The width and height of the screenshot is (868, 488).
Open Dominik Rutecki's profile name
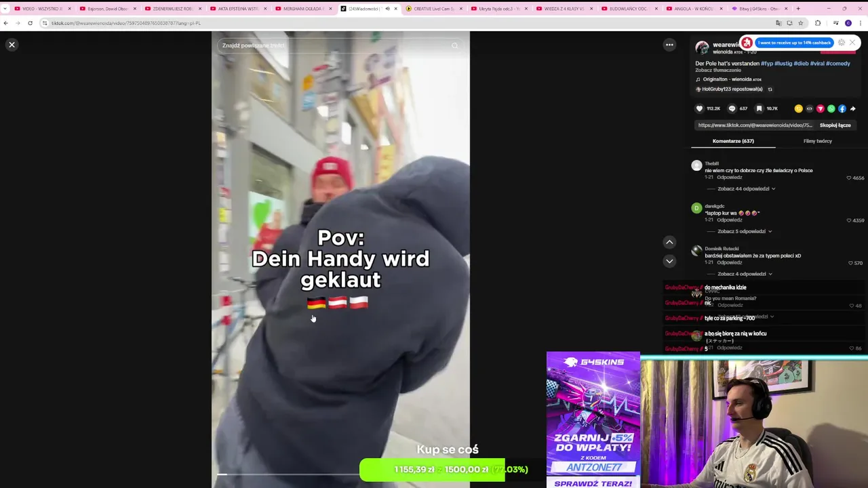(x=722, y=249)
